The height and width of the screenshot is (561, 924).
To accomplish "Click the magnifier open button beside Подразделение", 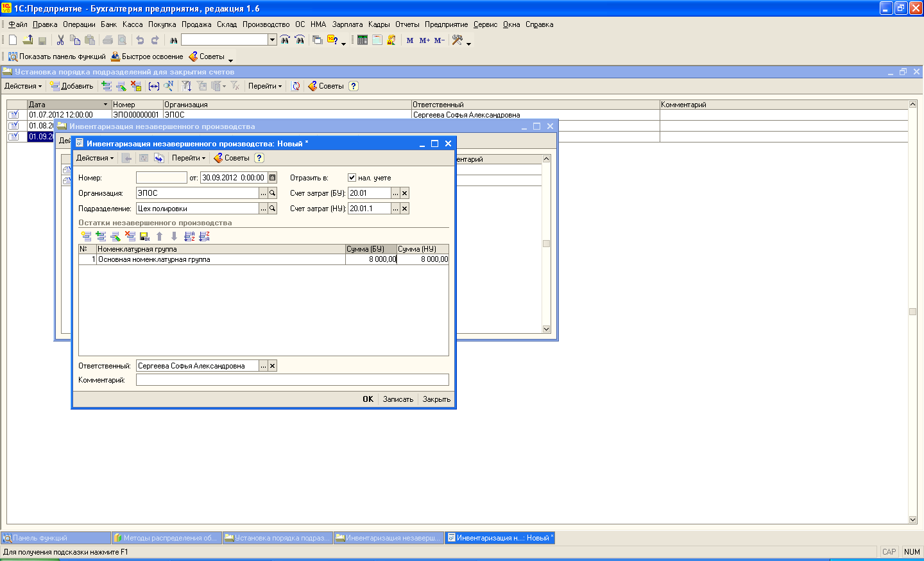I will pyautogui.click(x=272, y=209).
